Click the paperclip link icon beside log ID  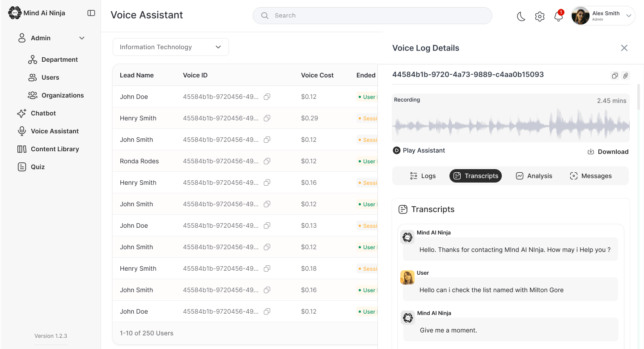(626, 76)
